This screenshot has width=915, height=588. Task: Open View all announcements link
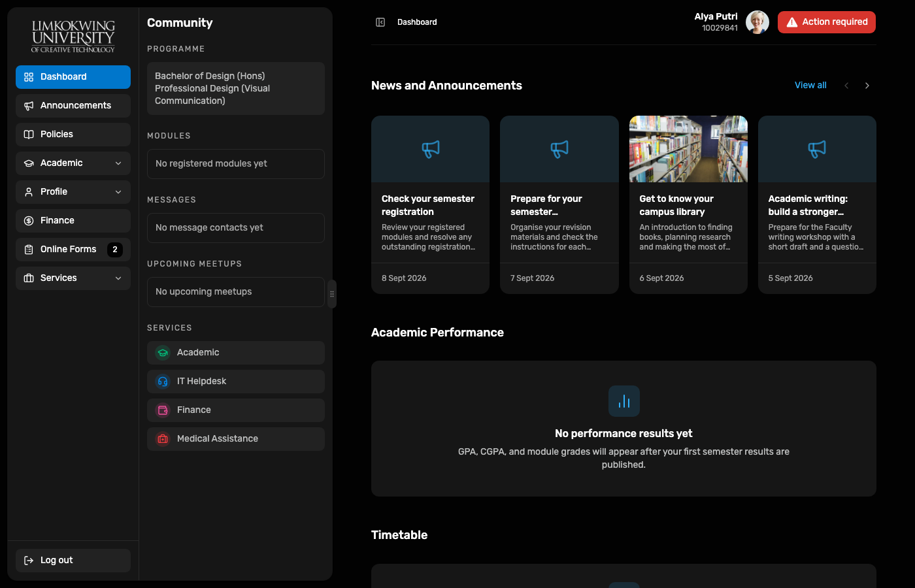(x=810, y=86)
